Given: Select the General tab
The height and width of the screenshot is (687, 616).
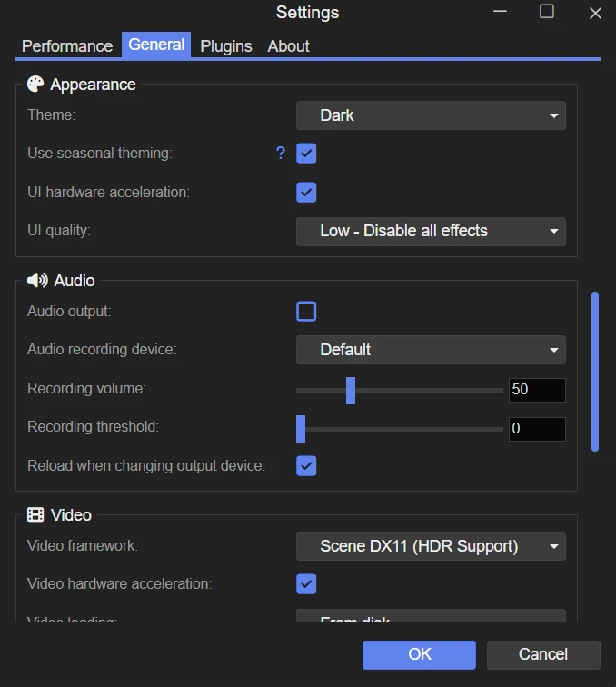Looking at the screenshot, I should coord(156,45).
